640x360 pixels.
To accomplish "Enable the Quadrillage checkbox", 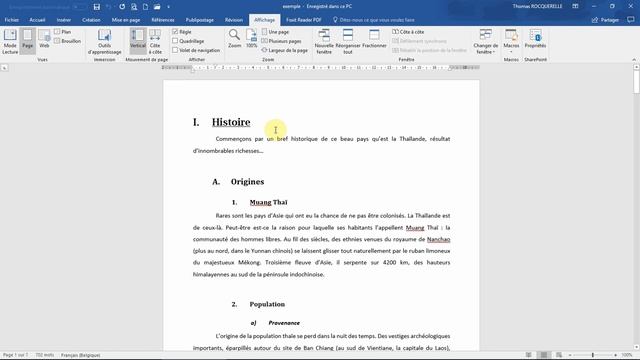I will click(x=175, y=41).
